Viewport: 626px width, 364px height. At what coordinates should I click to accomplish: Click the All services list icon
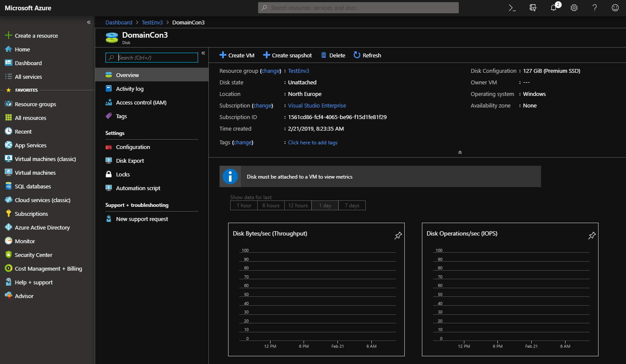[x=8, y=77]
